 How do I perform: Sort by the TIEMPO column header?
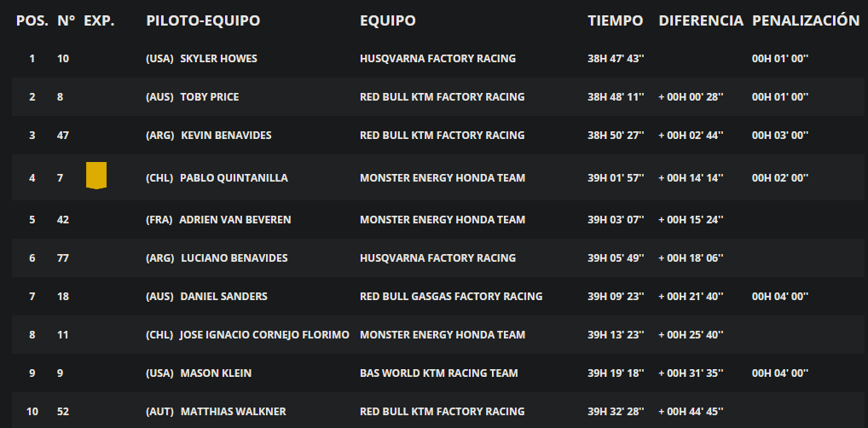tap(615, 20)
